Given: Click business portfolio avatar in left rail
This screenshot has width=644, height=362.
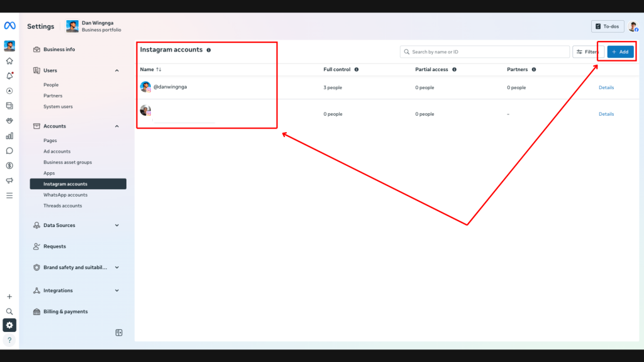Looking at the screenshot, I should pos(9,45).
